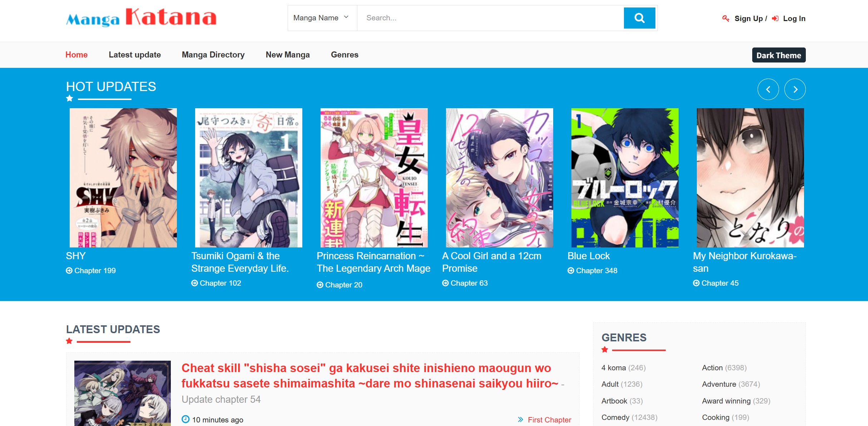The height and width of the screenshot is (426, 868).
Task: Select the Artbook genre
Action: 614,401
